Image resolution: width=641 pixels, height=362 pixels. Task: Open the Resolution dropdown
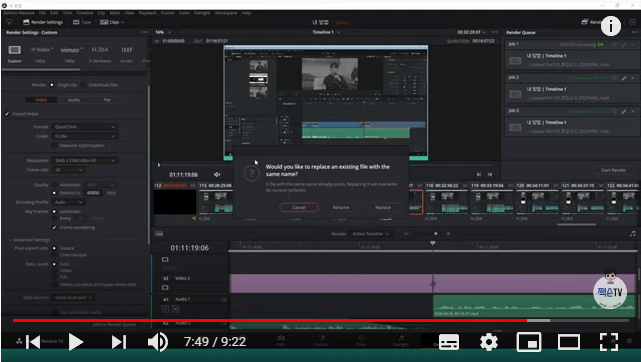[x=85, y=161]
